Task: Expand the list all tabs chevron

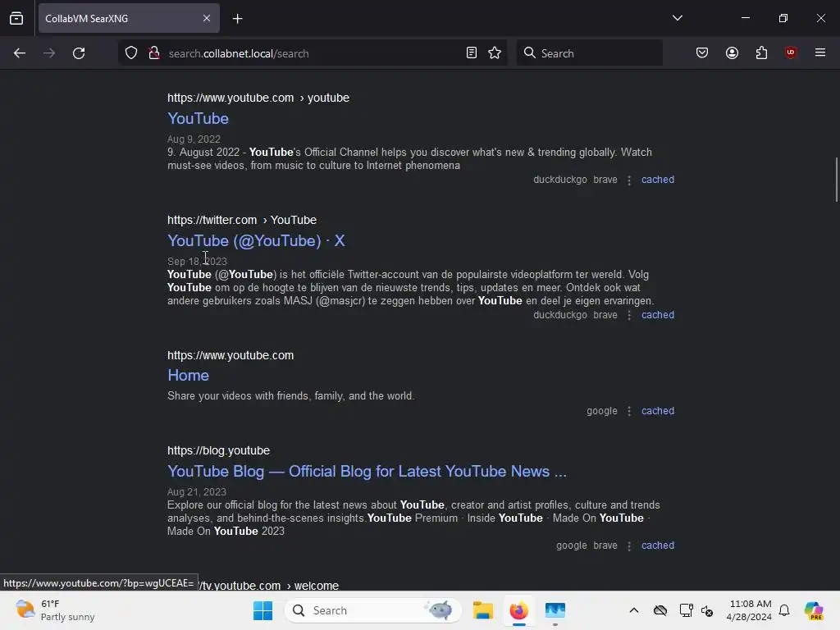Action: (x=677, y=18)
